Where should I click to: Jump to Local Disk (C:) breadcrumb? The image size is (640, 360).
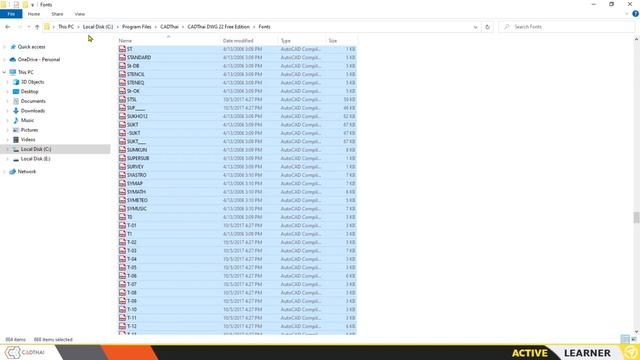pos(98,27)
